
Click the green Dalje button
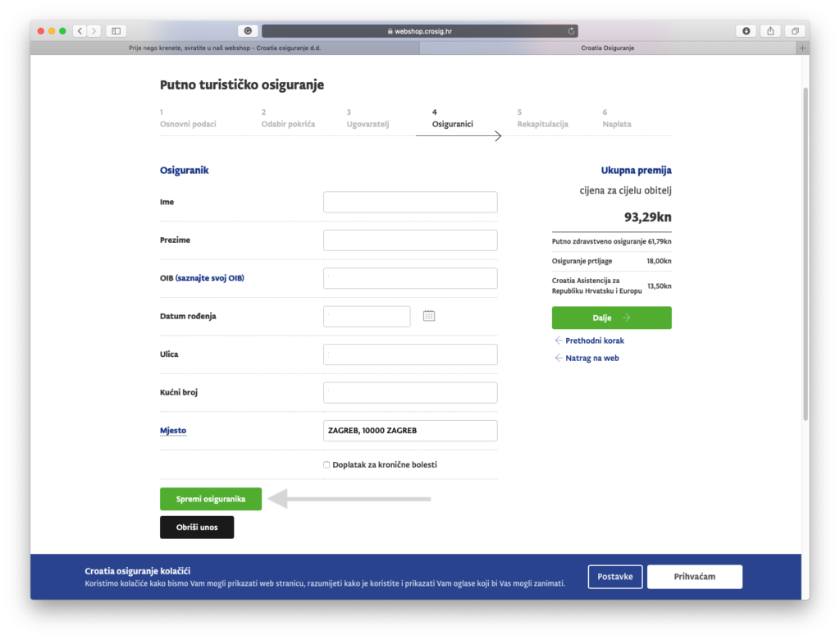(611, 318)
